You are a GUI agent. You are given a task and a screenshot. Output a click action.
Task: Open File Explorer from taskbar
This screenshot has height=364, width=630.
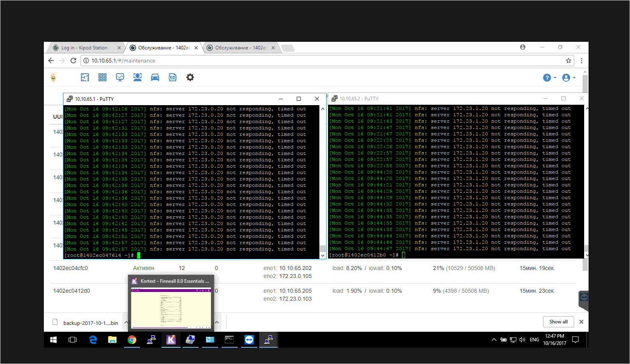tap(112, 340)
